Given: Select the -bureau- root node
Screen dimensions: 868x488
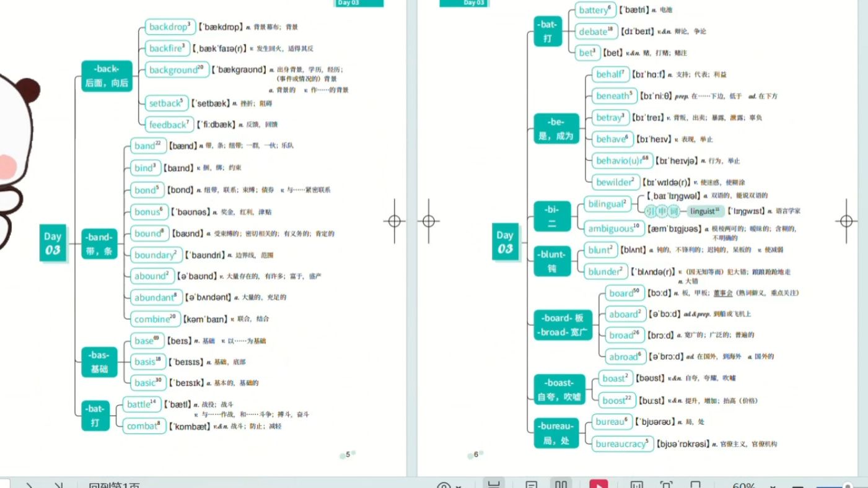Looking at the screenshot, I should click(556, 434).
